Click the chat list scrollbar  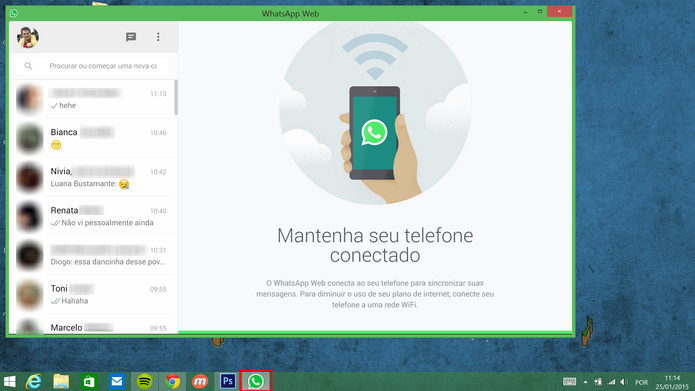click(176, 98)
